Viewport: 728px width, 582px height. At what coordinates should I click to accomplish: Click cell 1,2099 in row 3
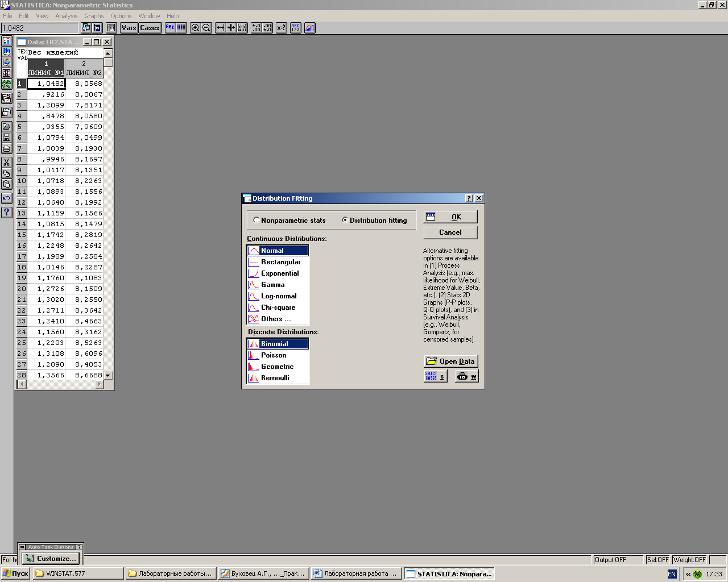[x=46, y=105]
